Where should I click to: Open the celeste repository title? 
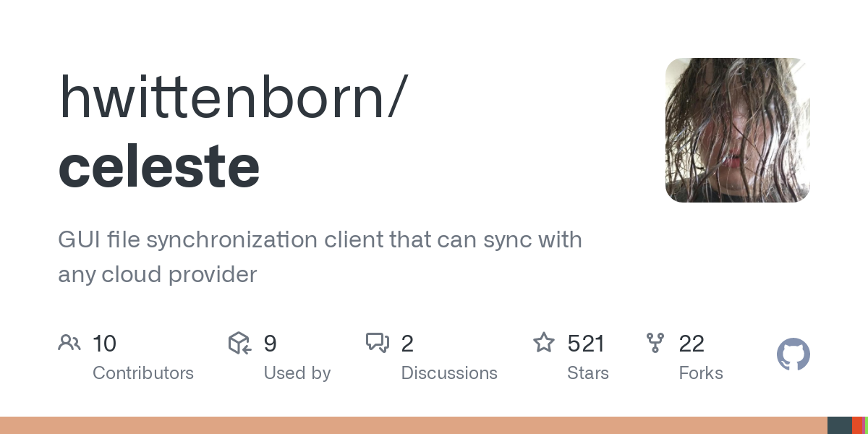click(159, 166)
